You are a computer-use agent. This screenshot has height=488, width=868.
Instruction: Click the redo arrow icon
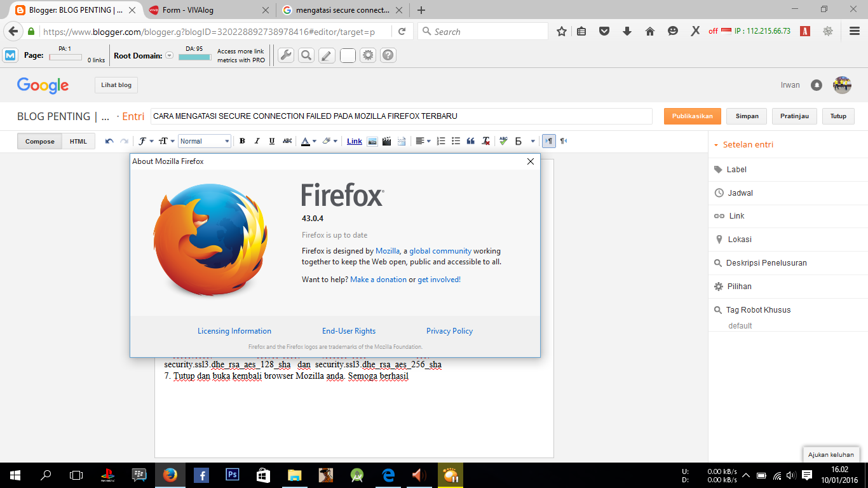124,141
